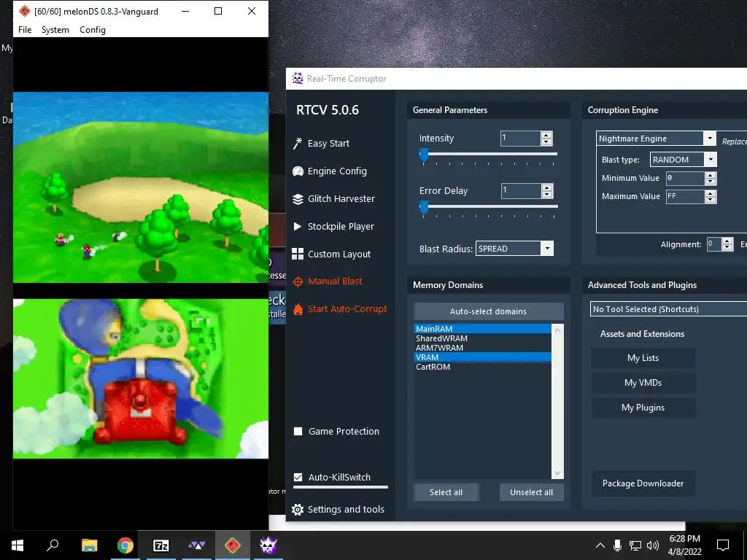
Task: Click the Glitch Harvester layers icon
Action: [298, 199]
